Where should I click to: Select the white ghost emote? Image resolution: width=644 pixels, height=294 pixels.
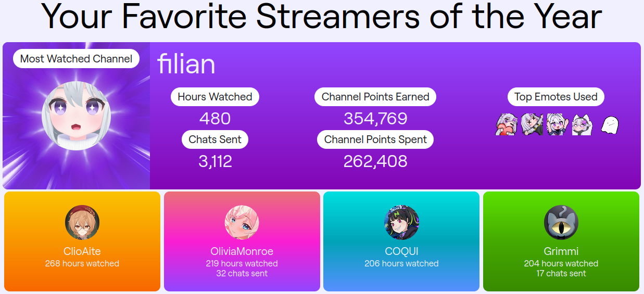tap(609, 125)
